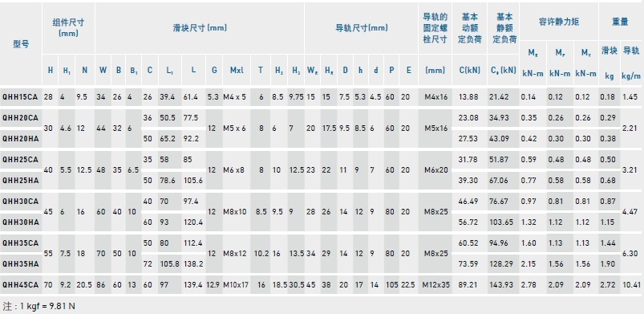Click the M8x10 cell

(235, 212)
